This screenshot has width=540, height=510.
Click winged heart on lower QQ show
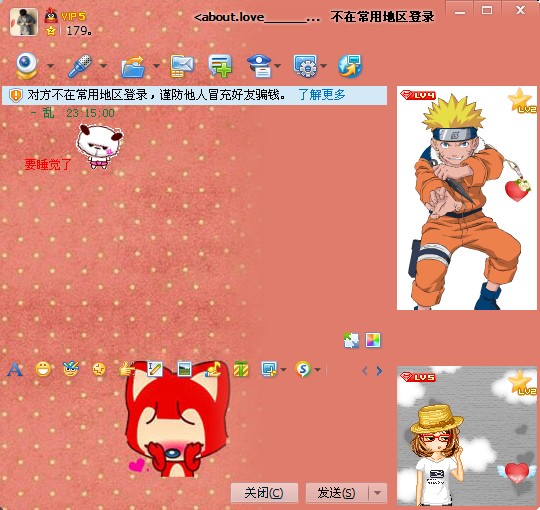[x=516, y=472]
